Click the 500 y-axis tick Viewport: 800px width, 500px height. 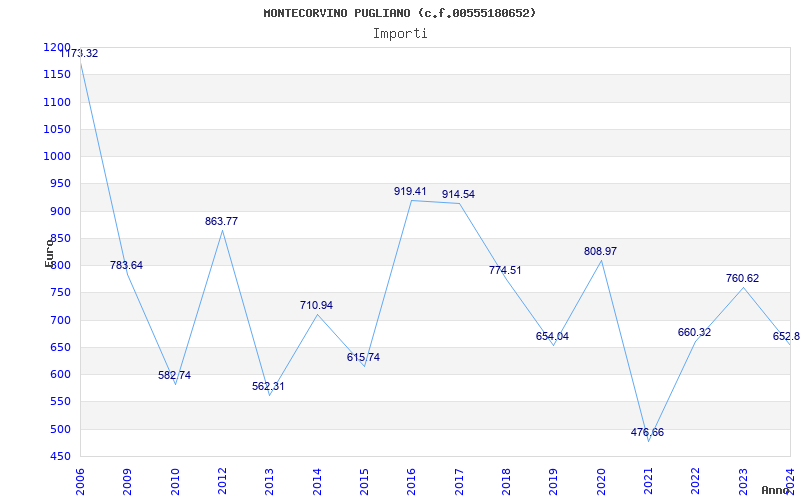point(60,429)
